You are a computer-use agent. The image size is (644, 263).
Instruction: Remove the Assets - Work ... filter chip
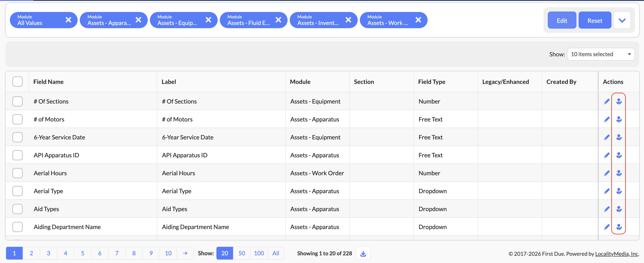click(418, 20)
